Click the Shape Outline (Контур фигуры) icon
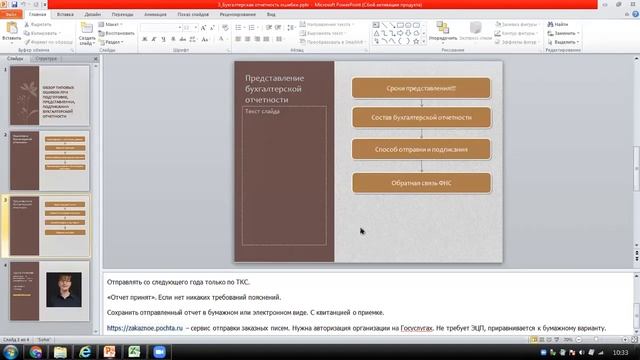 [x=498, y=33]
